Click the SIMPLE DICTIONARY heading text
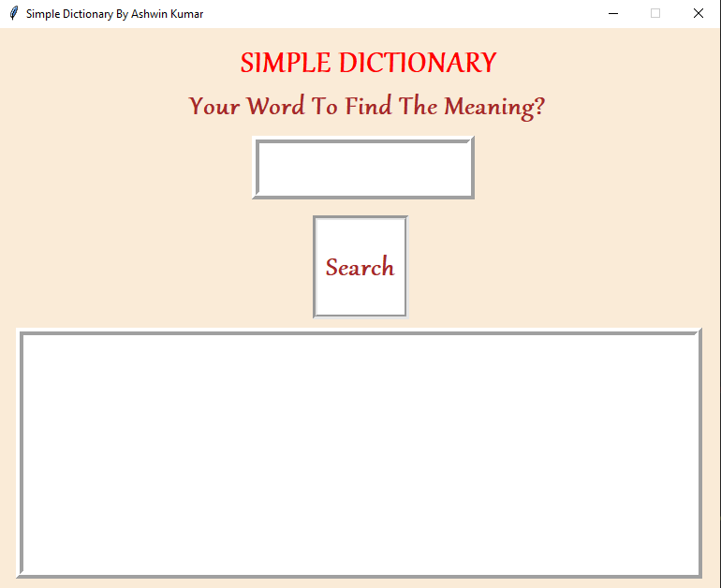Screen dimensions: 721x588 [x=368, y=63]
